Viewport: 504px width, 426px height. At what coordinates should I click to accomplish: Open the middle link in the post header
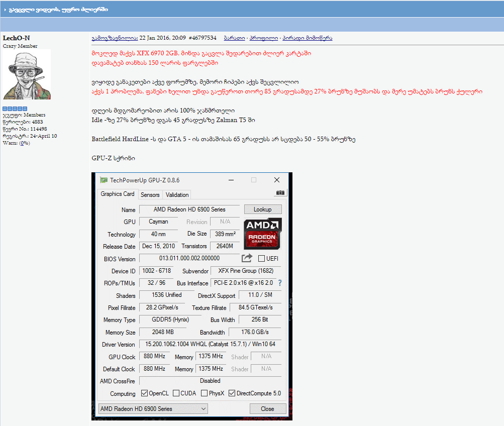[264, 38]
